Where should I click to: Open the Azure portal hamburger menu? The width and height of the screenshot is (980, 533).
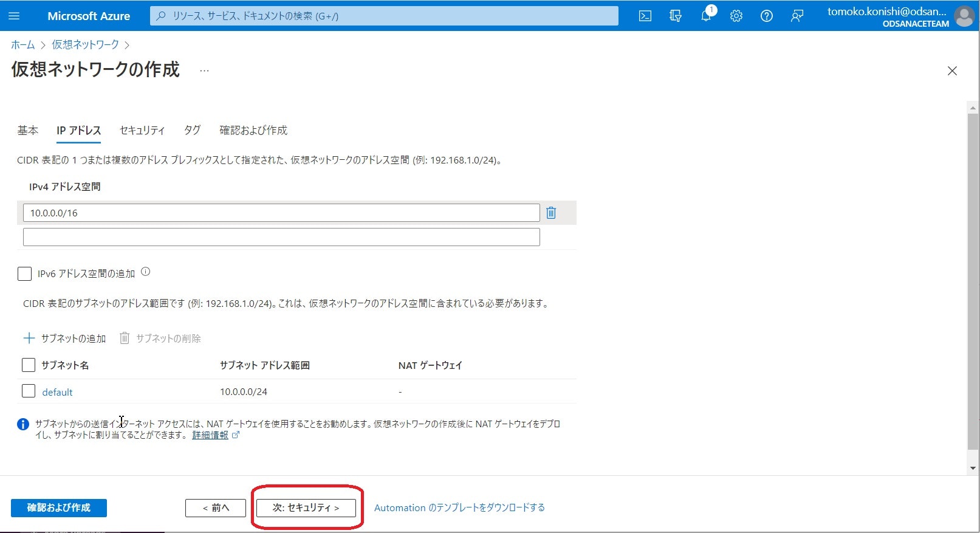[x=14, y=16]
